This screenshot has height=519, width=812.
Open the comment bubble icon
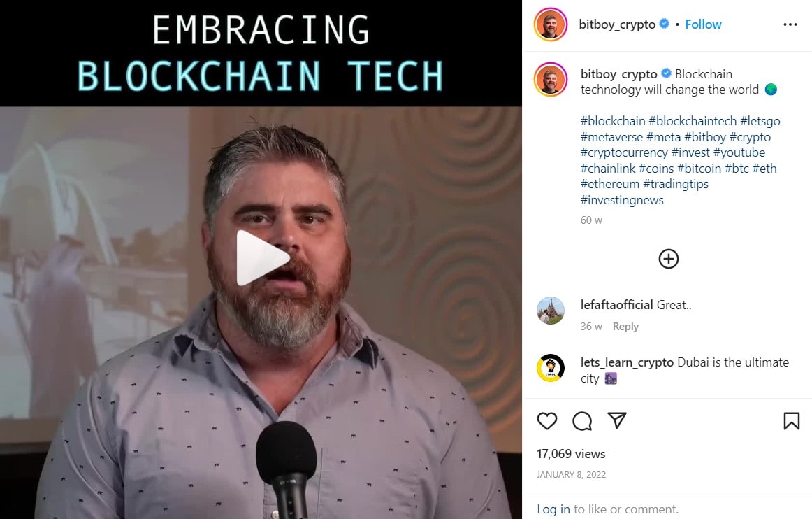tap(582, 421)
